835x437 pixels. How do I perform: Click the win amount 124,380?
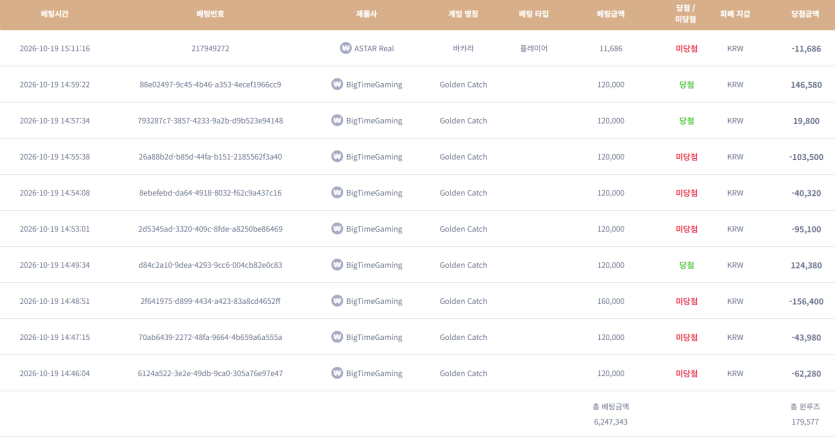(806, 265)
